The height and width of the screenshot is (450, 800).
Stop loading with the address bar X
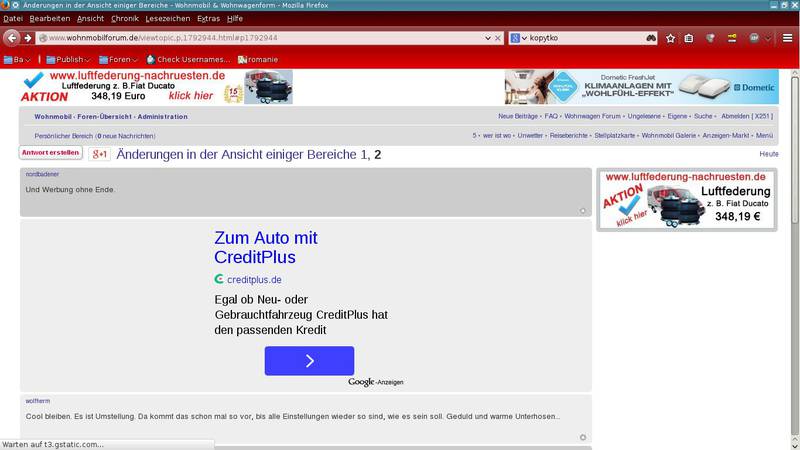click(497, 38)
